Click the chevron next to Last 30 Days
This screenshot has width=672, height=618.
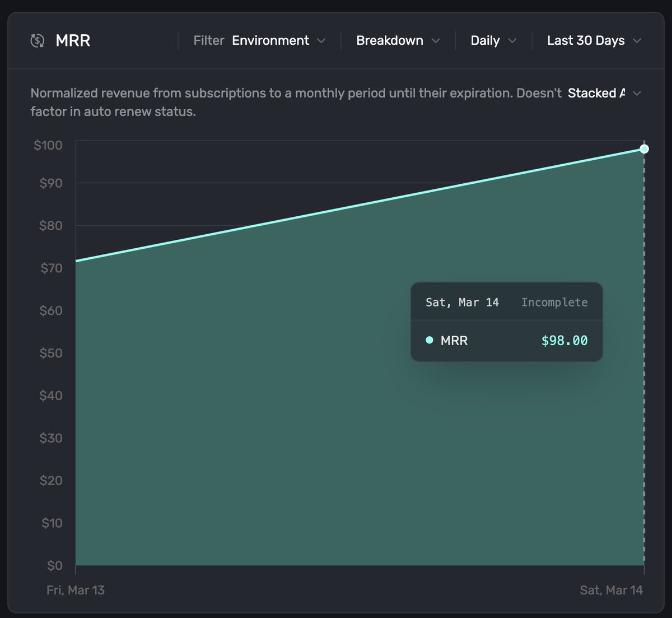[x=637, y=41]
